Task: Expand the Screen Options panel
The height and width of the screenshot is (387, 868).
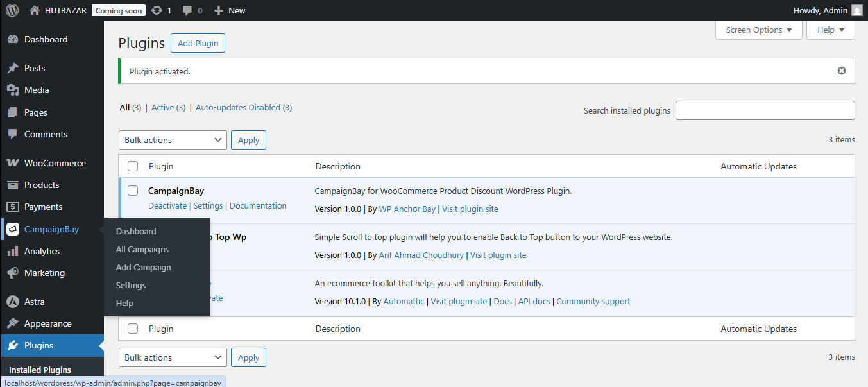Action: (758, 30)
